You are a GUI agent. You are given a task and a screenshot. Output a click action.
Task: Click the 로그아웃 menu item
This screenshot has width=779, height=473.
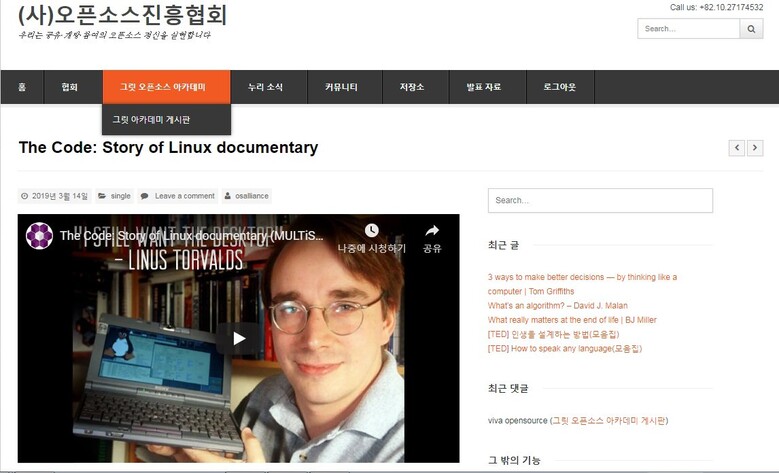click(x=560, y=87)
